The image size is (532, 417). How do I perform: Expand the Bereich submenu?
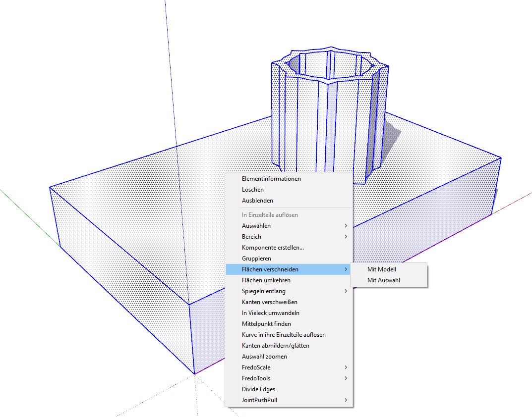click(x=251, y=237)
